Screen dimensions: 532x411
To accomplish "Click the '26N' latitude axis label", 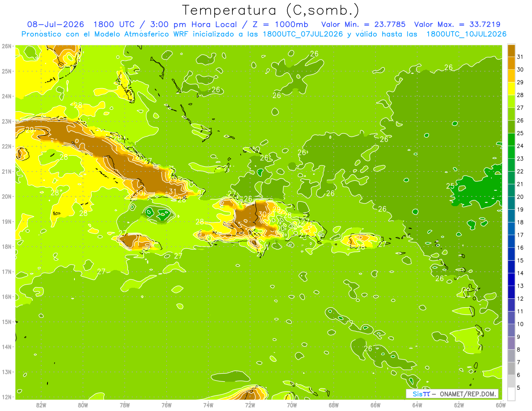I will coord(6,46).
